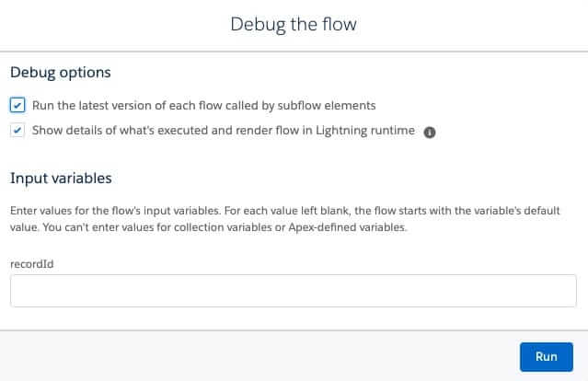Click the info icon beside Lightning runtime option
This screenshot has width=588, height=381.
click(x=429, y=132)
